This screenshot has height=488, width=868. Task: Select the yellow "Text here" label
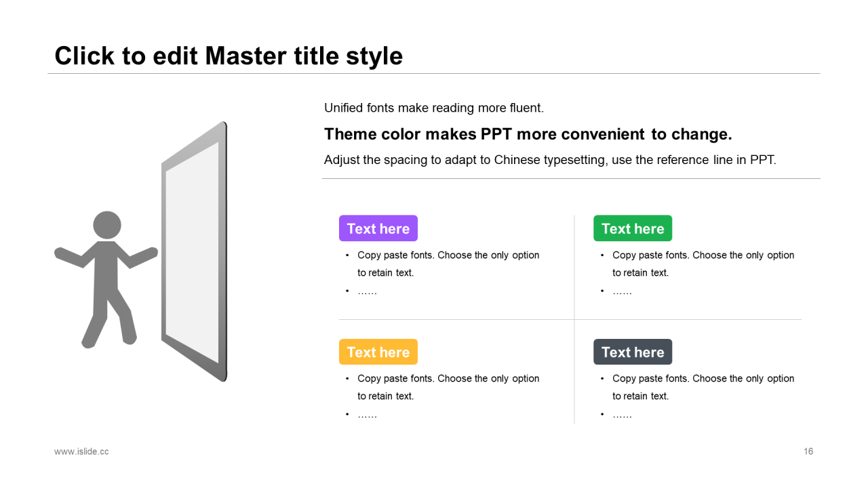[378, 352]
